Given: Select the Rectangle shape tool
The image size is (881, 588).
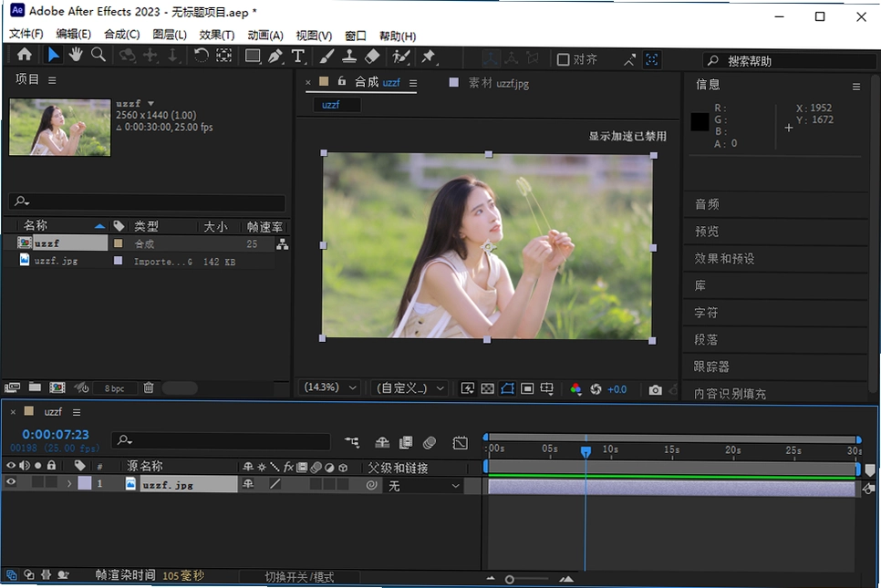Looking at the screenshot, I should point(253,57).
